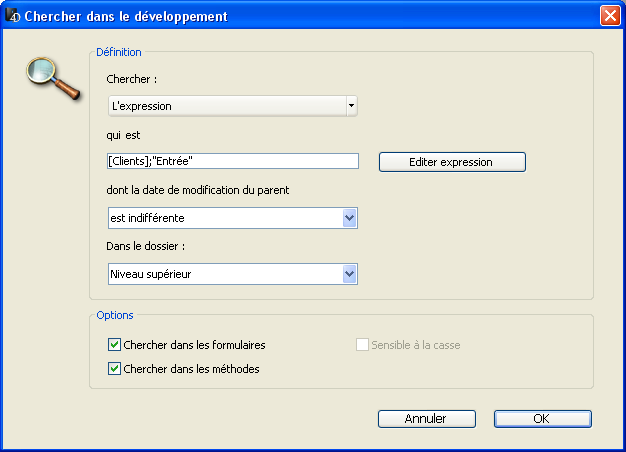Enable the Sensible à la casse checkbox
This screenshot has width=626, height=452.
pyautogui.click(x=363, y=345)
